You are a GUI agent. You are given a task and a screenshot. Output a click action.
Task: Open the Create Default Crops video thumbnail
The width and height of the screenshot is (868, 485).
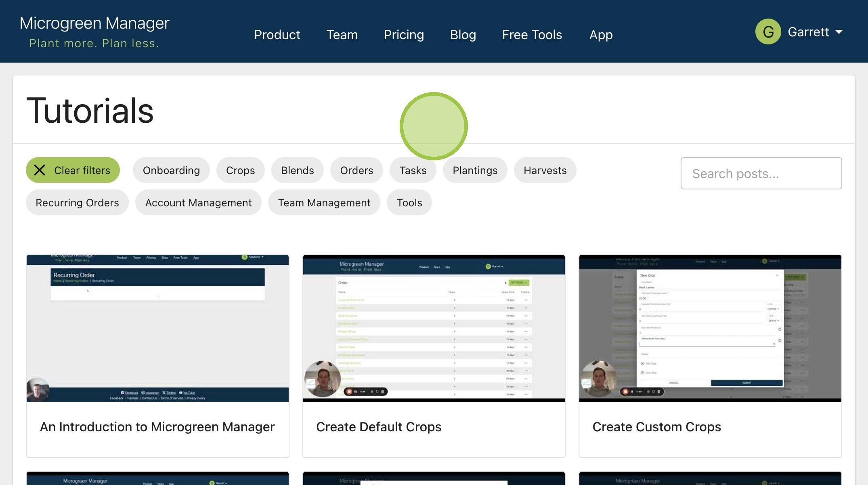[434, 328]
